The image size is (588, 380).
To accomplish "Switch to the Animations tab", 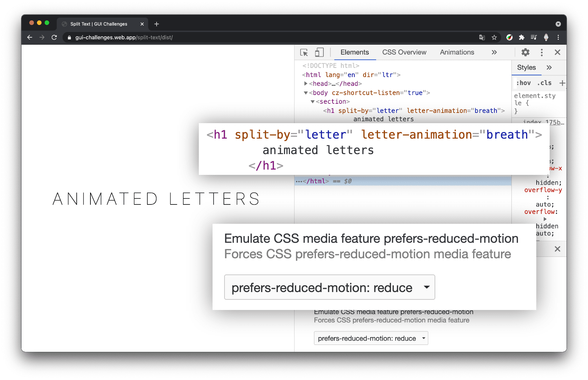I will pos(456,52).
